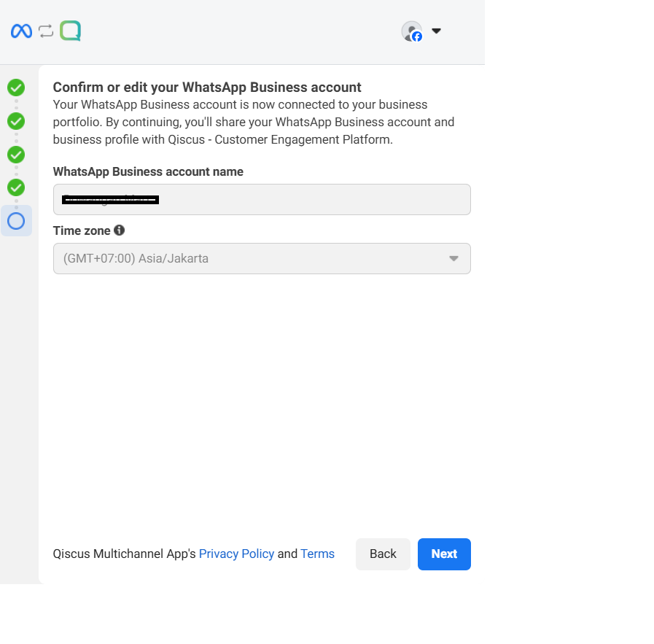
Task: Click the Qiscus chat bubble logo
Action: (x=70, y=31)
